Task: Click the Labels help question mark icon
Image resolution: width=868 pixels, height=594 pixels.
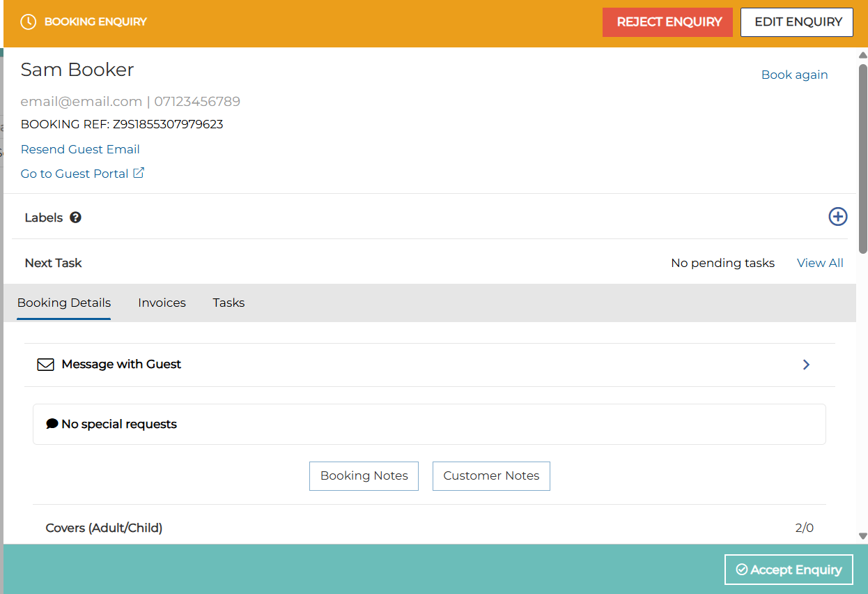Action: point(76,218)
